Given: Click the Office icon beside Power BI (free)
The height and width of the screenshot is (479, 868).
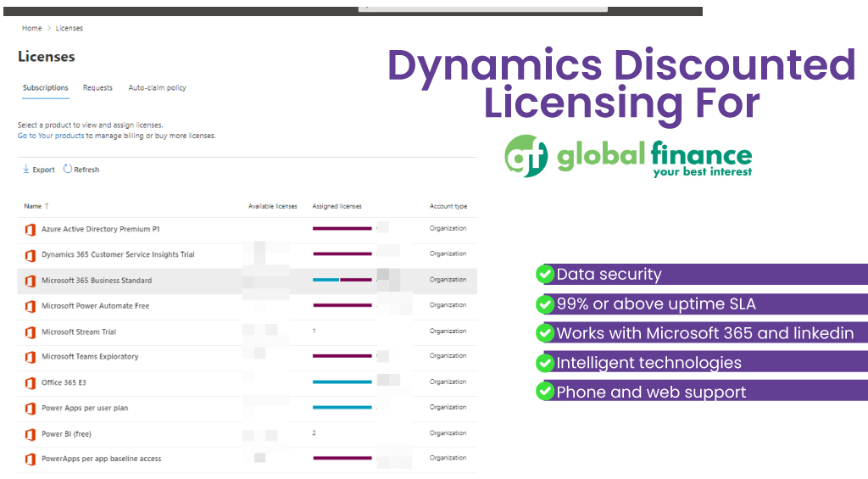Looking at the screenshot, I should pyautogui.click(x=31, y=434).
